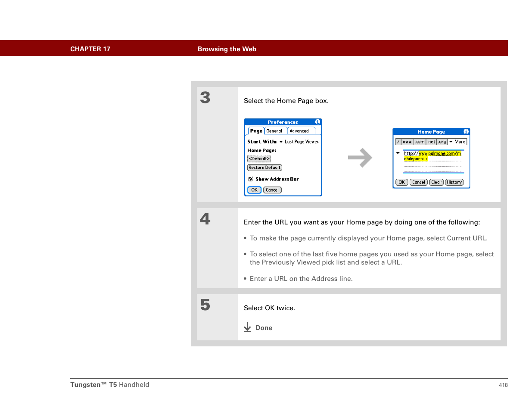Image resolution: width=532 pixels, height=411 pixels.
Task: Expand the previously viewed URL pick list arrow
Action: coord(398,153)
